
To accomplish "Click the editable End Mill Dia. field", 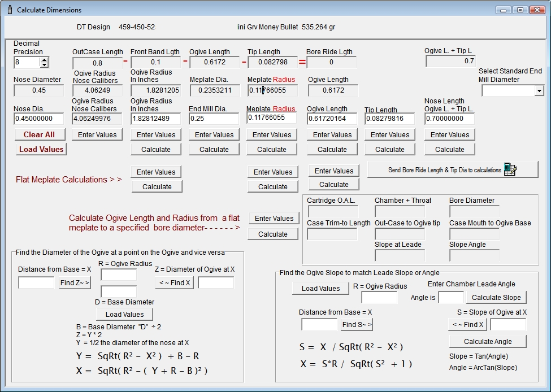I will 214,119.
